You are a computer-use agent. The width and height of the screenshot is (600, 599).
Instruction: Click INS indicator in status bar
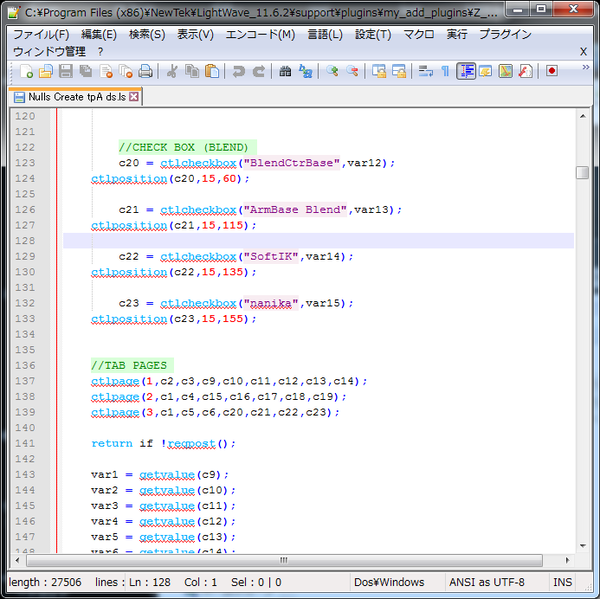[x=562, y=582]
